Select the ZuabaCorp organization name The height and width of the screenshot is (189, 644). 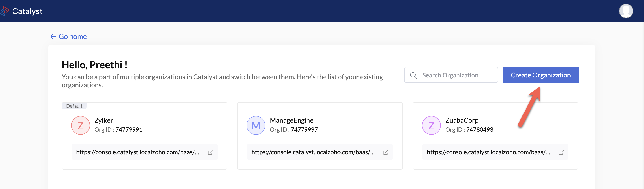click(x=462, y=120)
